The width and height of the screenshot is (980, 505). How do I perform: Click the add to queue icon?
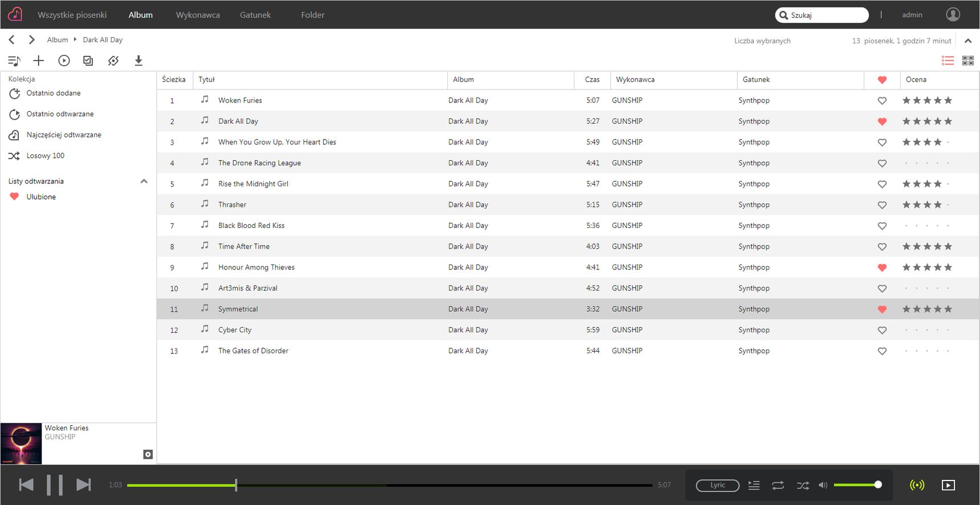point(14,60)
